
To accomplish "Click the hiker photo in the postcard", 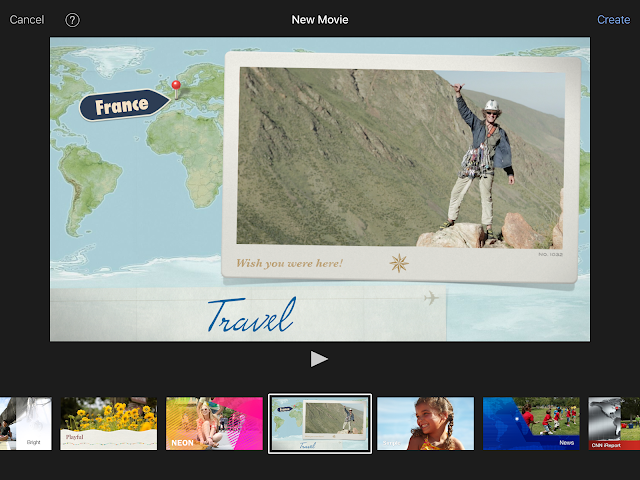I will [x=401, y=158].
